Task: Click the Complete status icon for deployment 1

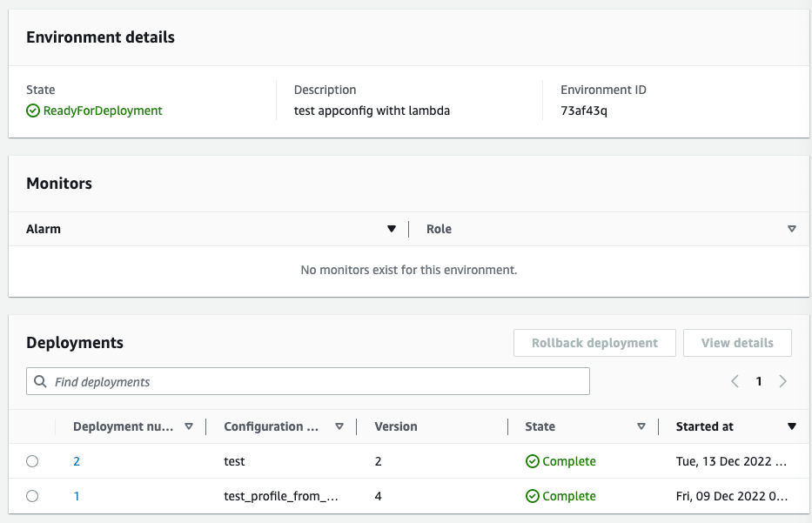Action: tap(533, 496)
